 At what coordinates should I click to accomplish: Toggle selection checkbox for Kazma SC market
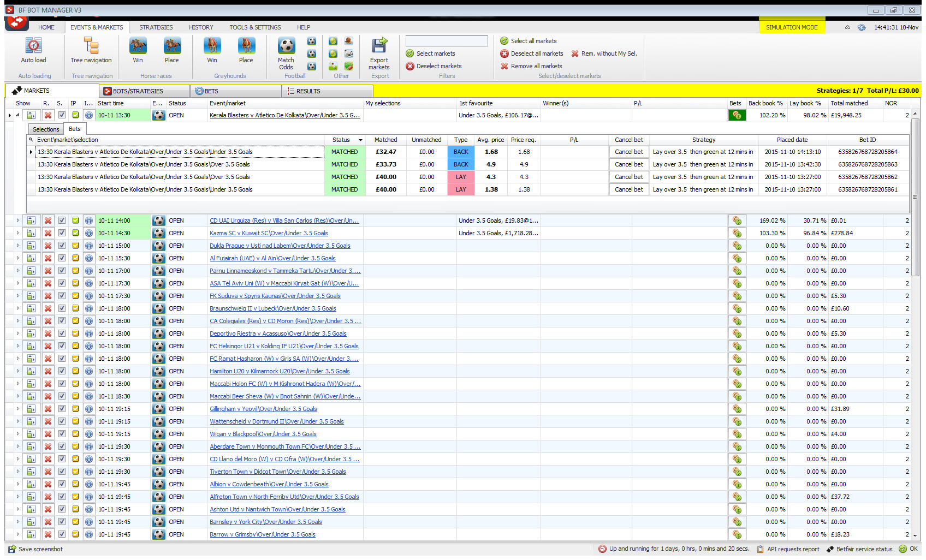coord(62,233)
